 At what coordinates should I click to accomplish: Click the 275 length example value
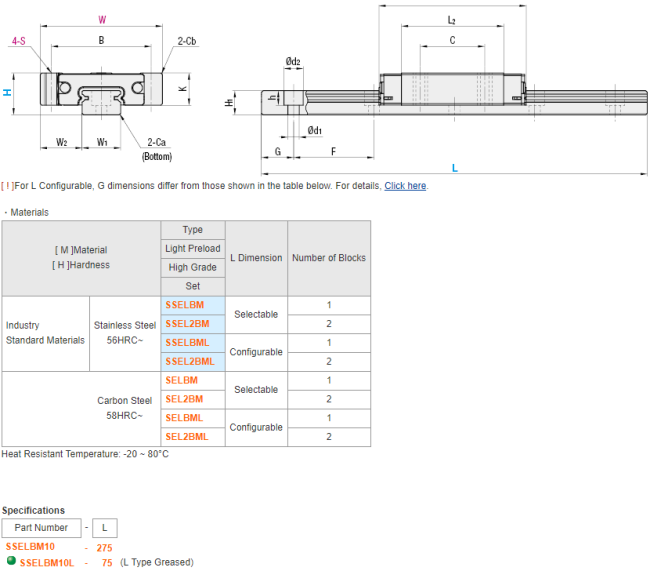coord(104,547)
